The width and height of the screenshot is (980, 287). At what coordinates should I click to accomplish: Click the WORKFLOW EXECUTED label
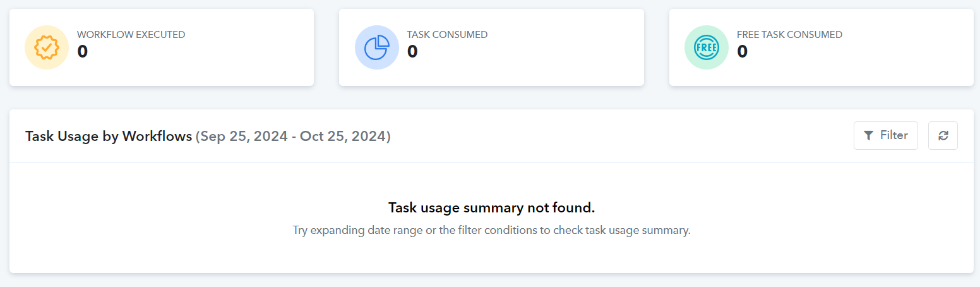tap(131, 35)
